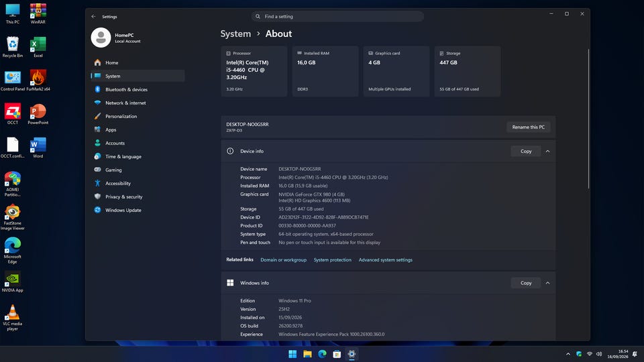Select System in Settings sidebar
The width and height of the screenshot is (644, 362).
point(138,76)
